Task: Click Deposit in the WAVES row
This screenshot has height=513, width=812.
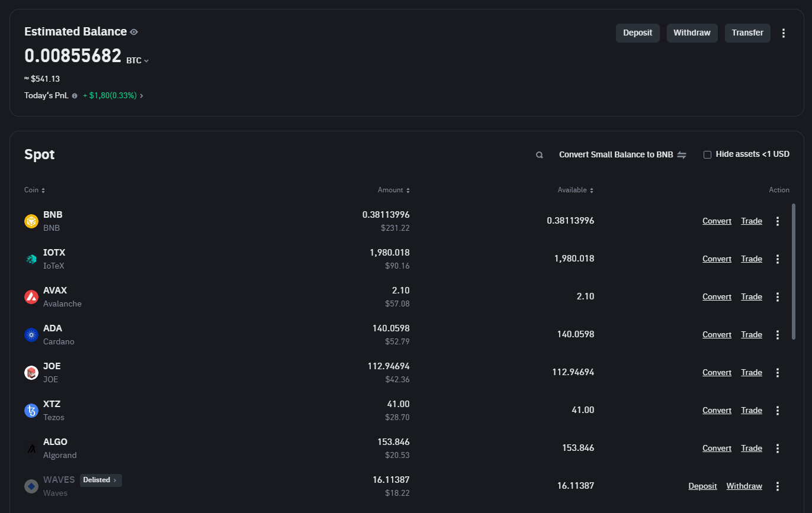Action: pos(702,486)
